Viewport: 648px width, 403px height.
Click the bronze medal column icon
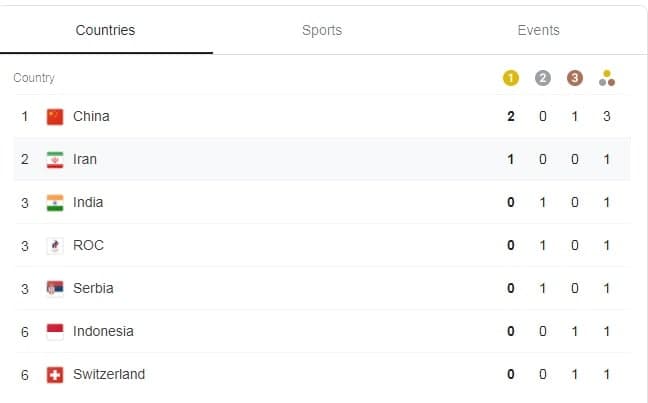click(574, 78)
